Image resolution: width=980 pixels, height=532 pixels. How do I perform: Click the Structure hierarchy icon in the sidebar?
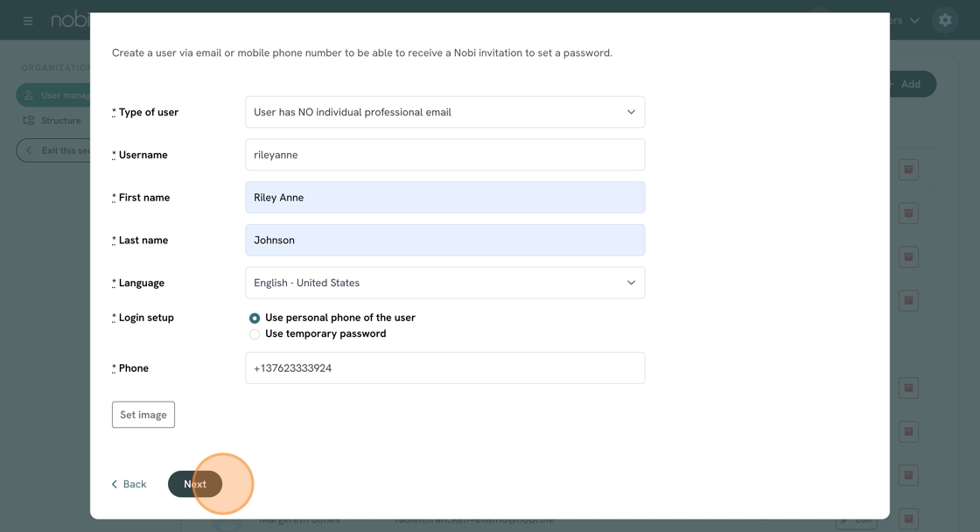[x=29, y=121]
